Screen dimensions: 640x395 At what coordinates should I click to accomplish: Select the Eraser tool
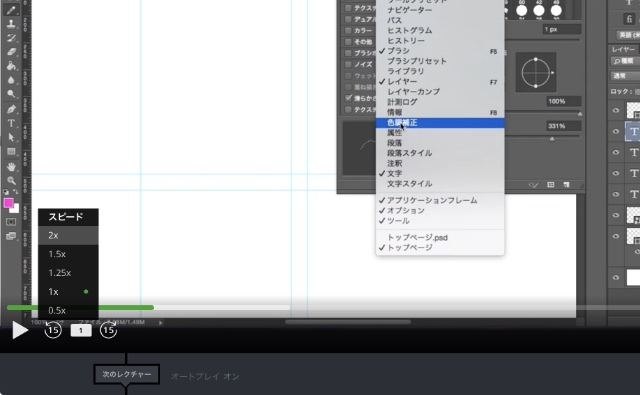[11, 52]
